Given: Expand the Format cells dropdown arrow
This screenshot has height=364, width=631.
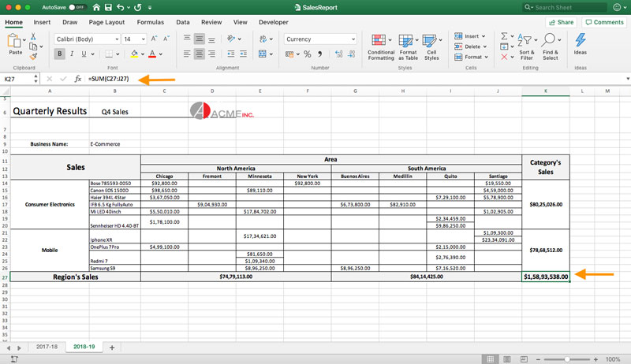Looking at the screenshot, I should click(x=486, y=57).
